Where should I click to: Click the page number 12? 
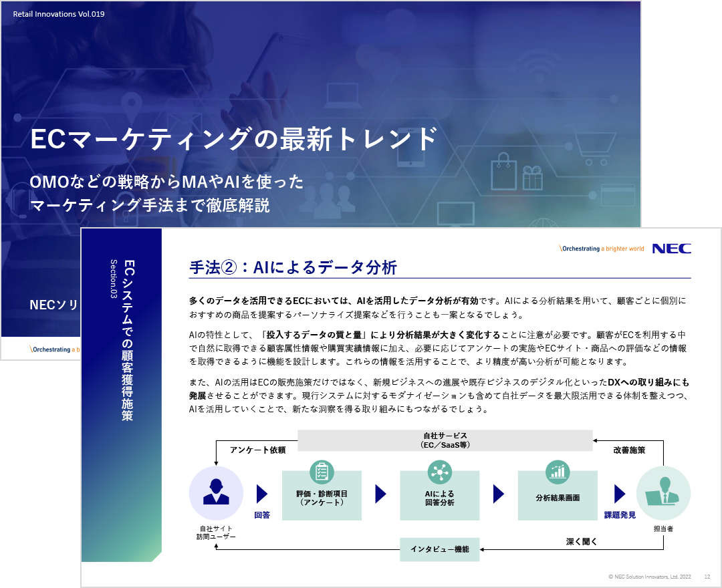point(707,577)
